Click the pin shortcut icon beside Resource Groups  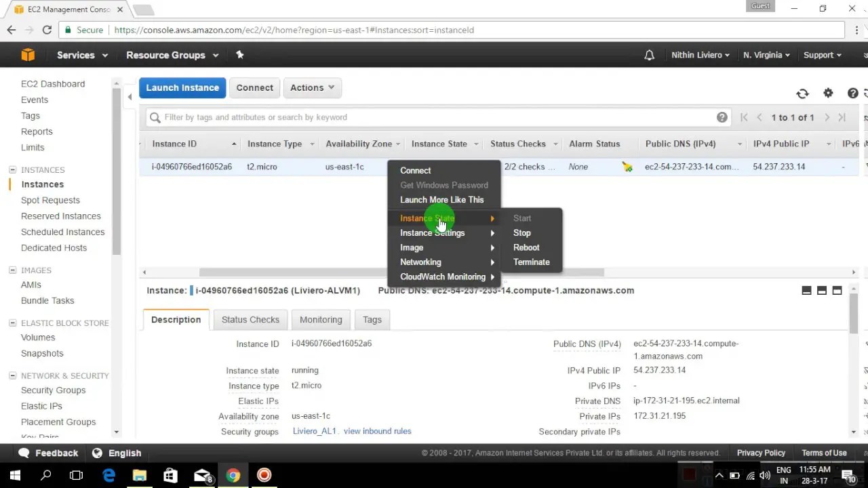(x=239, y=55)
